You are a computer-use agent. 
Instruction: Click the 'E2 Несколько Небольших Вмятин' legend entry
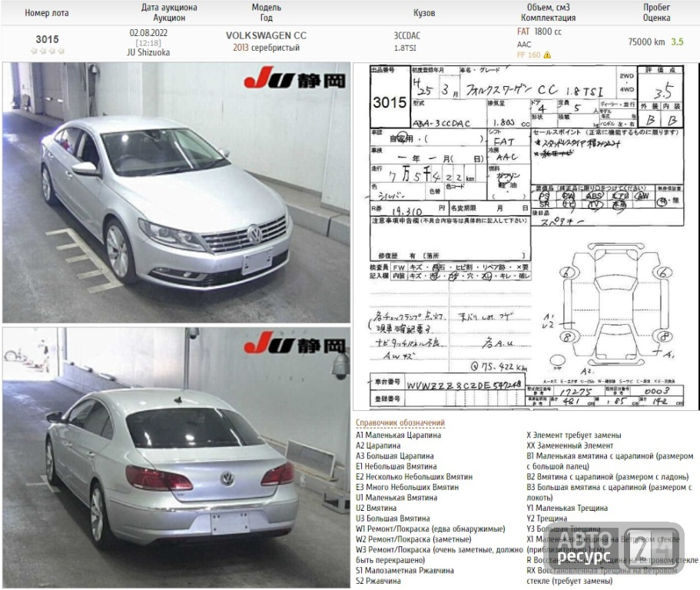point(414,476)
